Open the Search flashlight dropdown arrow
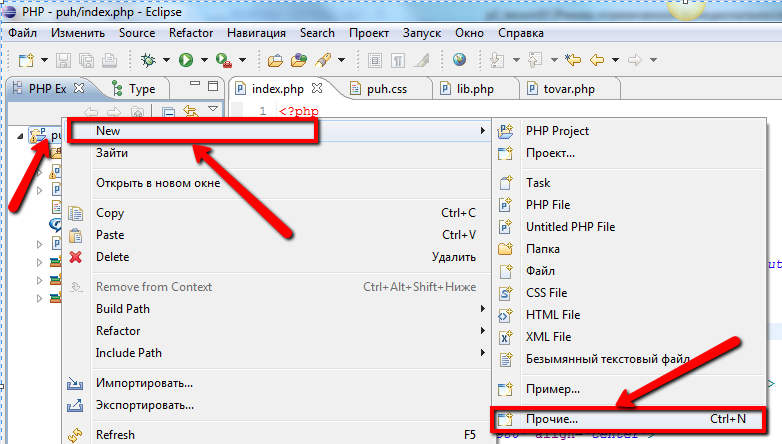Screen dimensions: 782x444 point(342,60)
